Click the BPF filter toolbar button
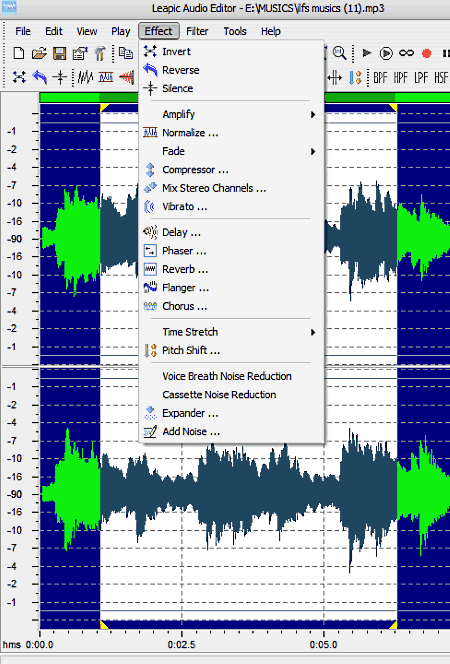 (380, 77)
